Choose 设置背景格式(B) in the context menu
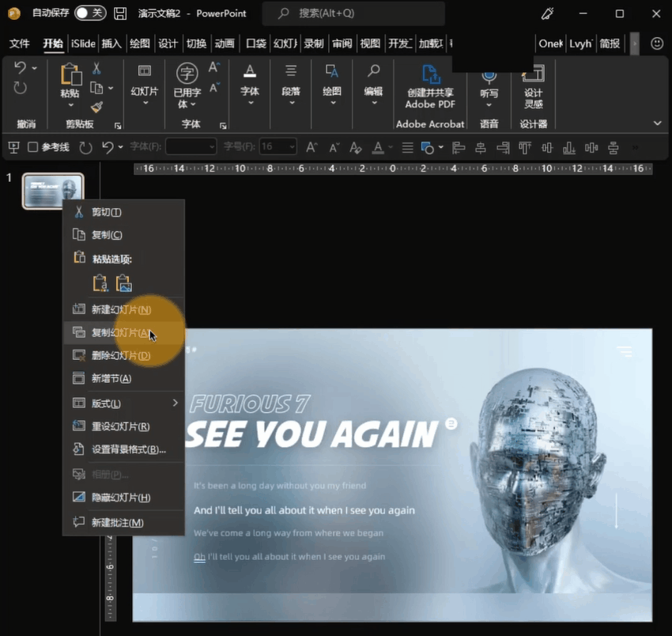 point(124,449)
